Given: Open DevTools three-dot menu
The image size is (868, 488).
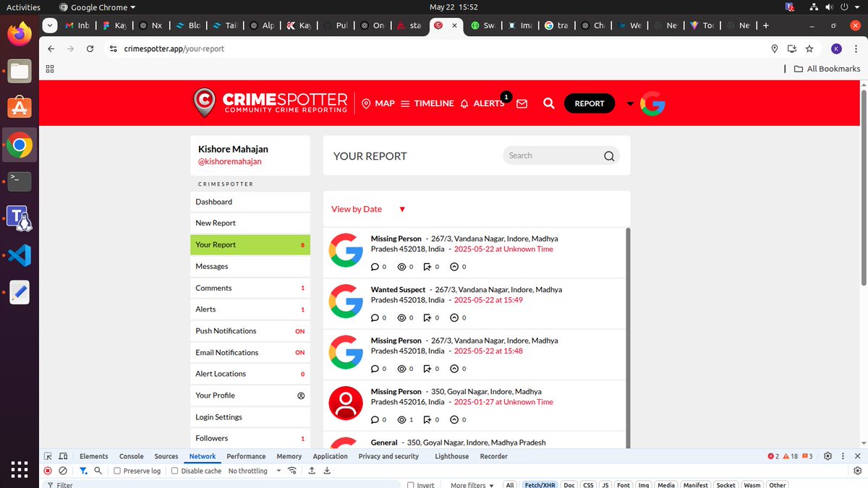Looking at the screenshot, I should click(843, 456).
